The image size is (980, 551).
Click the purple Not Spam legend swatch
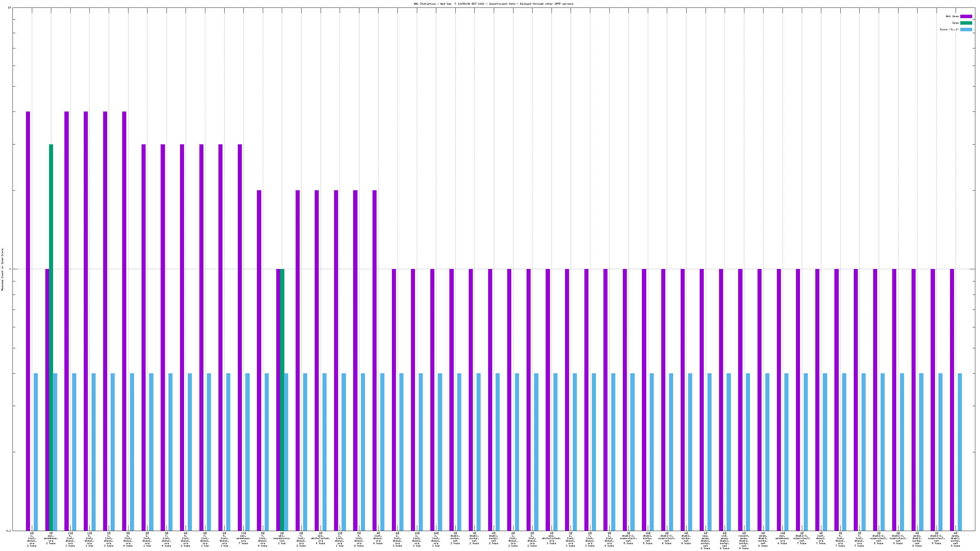(966, 16)
